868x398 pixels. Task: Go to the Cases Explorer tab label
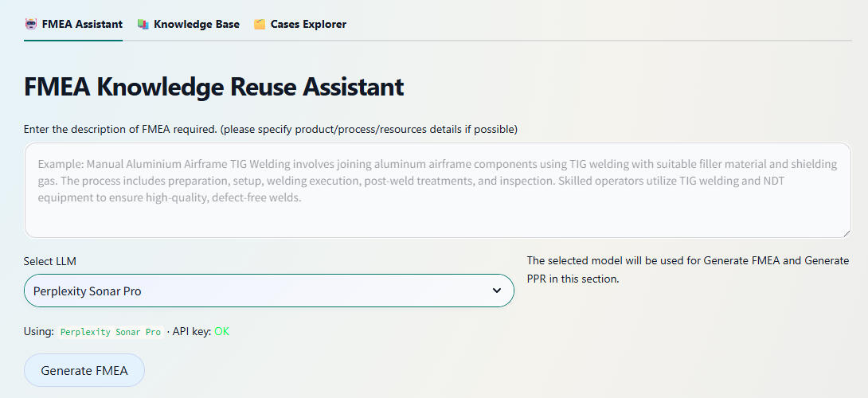tap(308, 24)
